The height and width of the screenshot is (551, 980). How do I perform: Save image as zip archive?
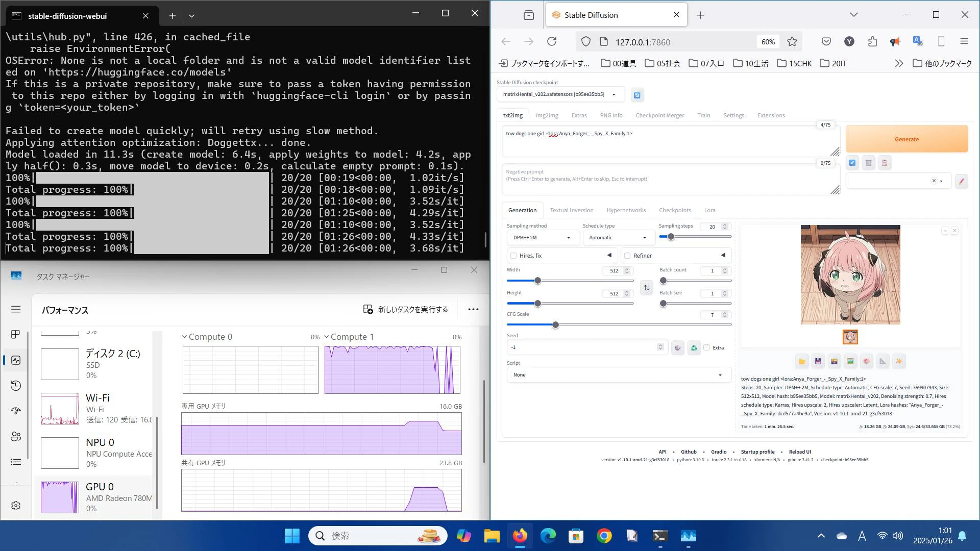coord(835,361)
